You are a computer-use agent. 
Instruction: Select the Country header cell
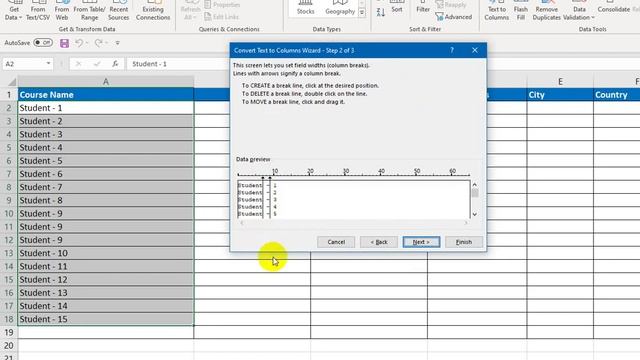[617, 95]
